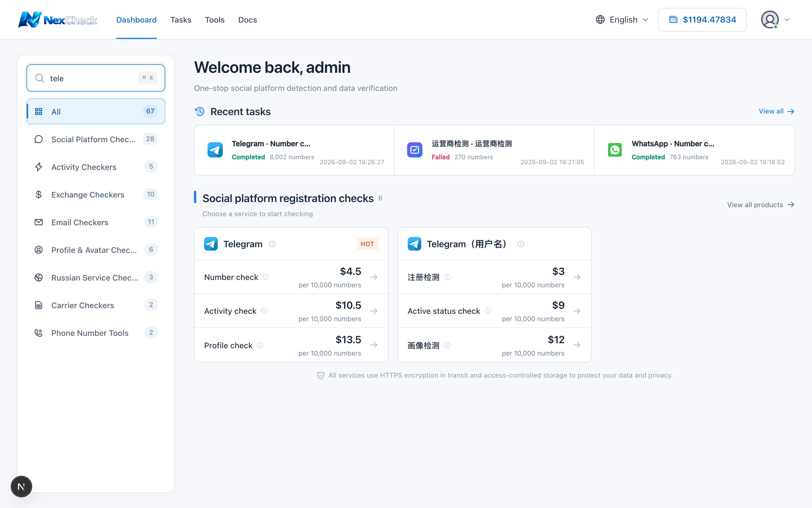Open WhatsApp Number check recent task
This screenshot has height=508, width=812.
694,150
